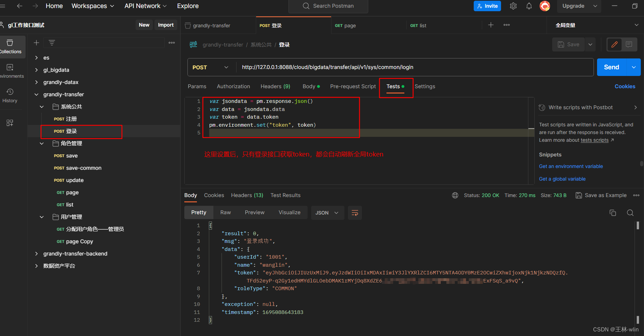The height and width of the screenshot is (336, 644).
Task: Open the user avatar menu
Action: [545, 6]
